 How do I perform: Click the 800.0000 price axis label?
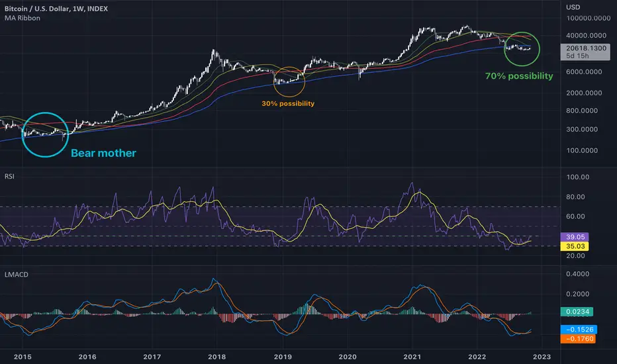point(582,111)
